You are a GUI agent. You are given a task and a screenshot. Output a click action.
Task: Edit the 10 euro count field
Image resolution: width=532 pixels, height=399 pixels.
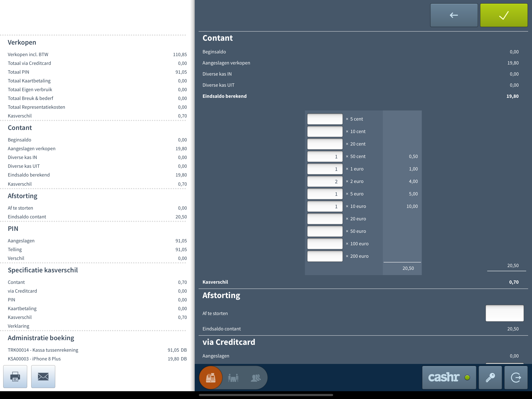point(325,207)
